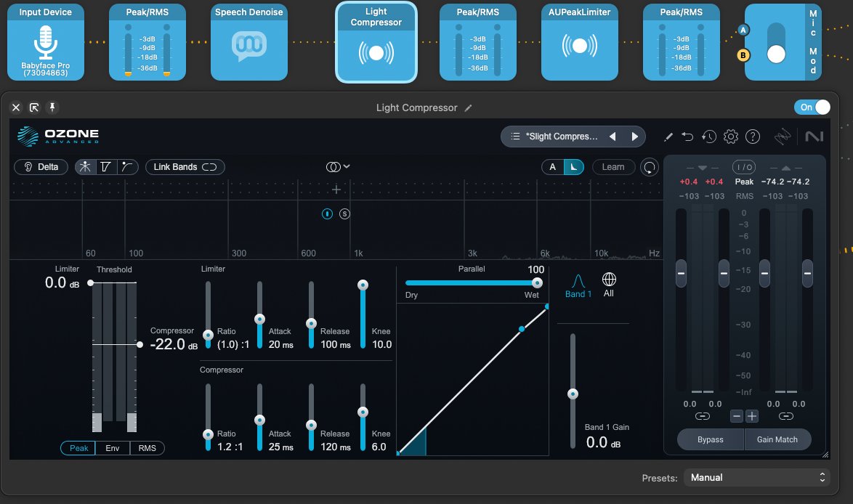Viewport: 853px width, 504px height.
Task: Click the Compressor Ratio slider handle
Action: click(x=208, y=434)
